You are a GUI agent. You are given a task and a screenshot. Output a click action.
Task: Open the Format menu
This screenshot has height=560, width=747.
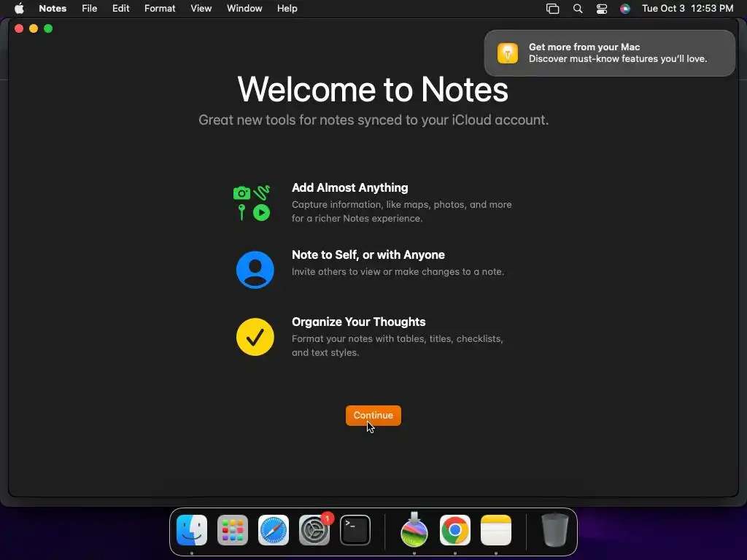click(x=160, y=9)
